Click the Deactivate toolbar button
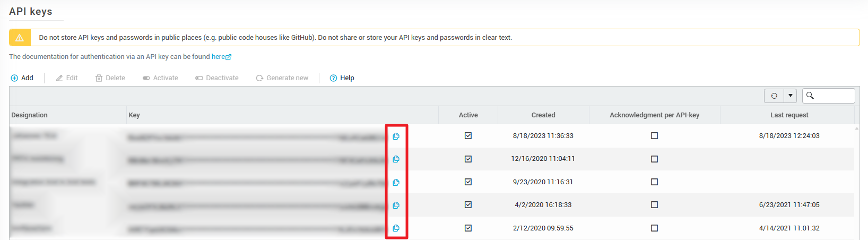This screenshot has width=868, height=240. click(217, 78)
